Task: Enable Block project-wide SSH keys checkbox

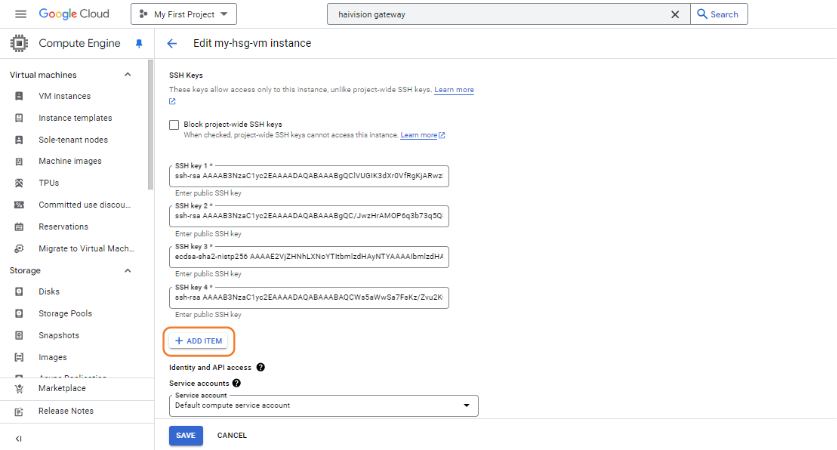Action: (x=174, y=125)
